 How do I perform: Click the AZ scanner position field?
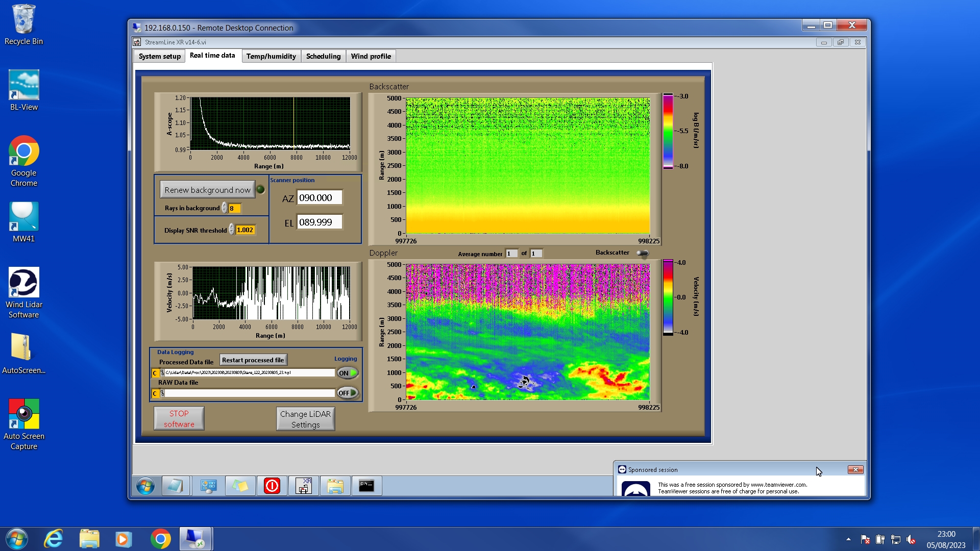(319, 198)
